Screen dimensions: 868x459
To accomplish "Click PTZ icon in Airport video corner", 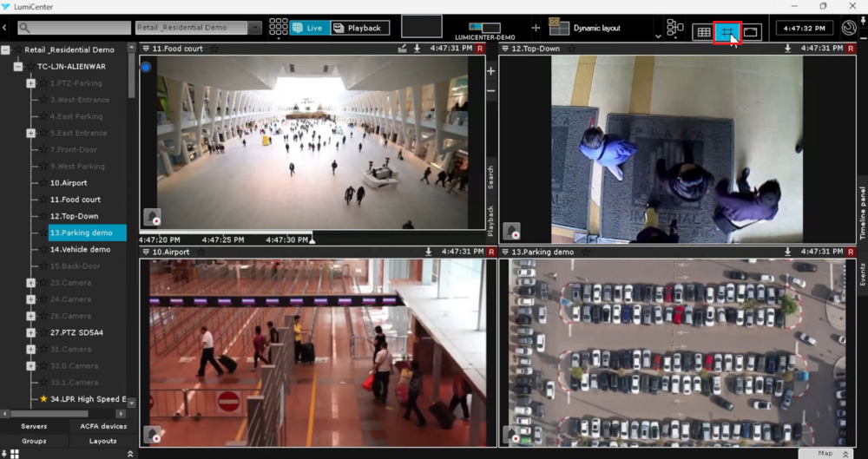I will (152, 434).
